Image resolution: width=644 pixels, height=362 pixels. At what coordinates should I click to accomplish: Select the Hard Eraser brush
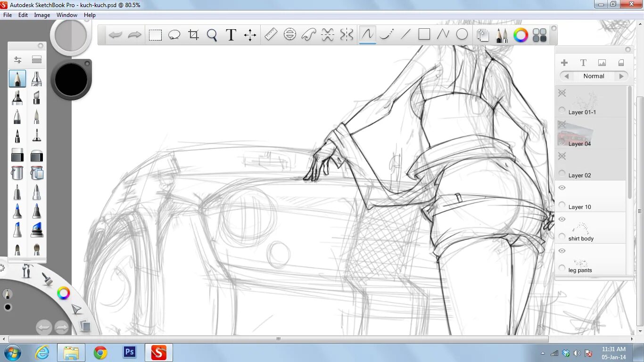click(17, 155)
